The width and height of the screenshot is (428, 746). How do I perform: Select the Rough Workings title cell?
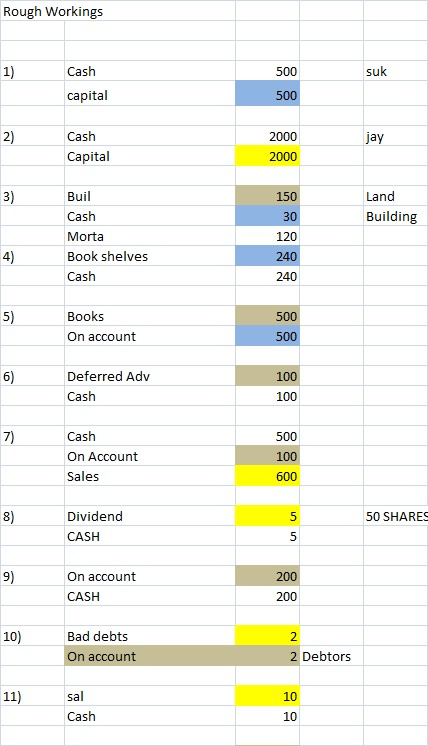click(x=118, y=10)
